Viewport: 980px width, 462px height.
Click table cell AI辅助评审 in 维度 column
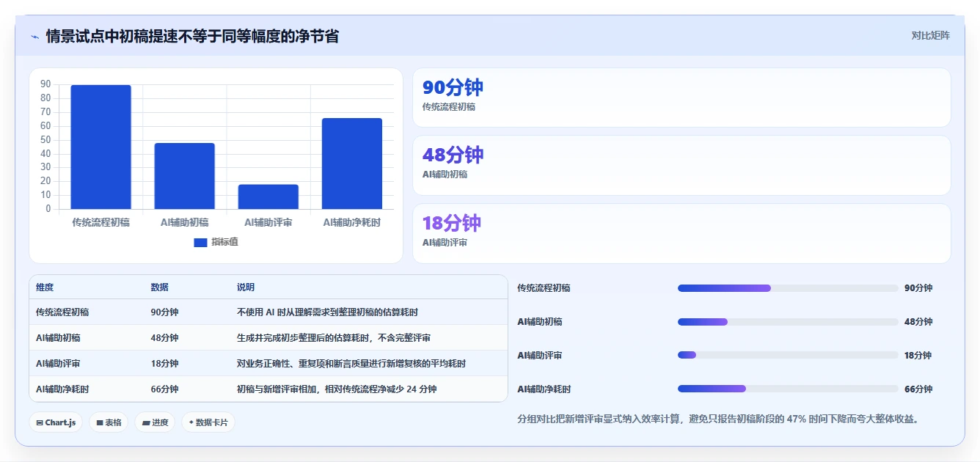click(58, 364)
